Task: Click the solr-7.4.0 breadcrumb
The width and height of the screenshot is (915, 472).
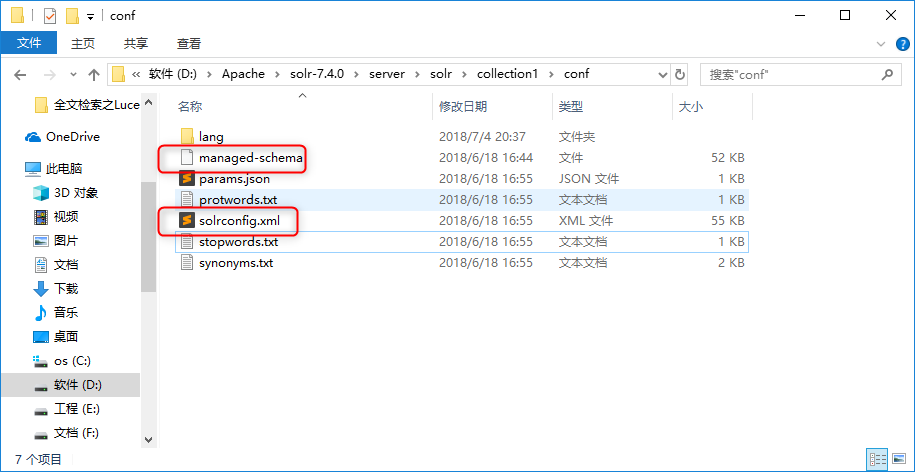Action: coord(317,74)
